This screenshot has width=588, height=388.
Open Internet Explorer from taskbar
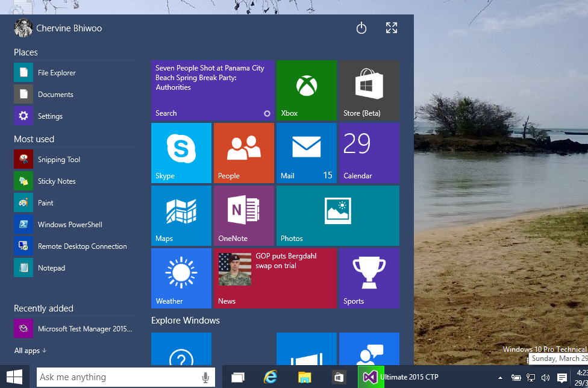(271, 377)
